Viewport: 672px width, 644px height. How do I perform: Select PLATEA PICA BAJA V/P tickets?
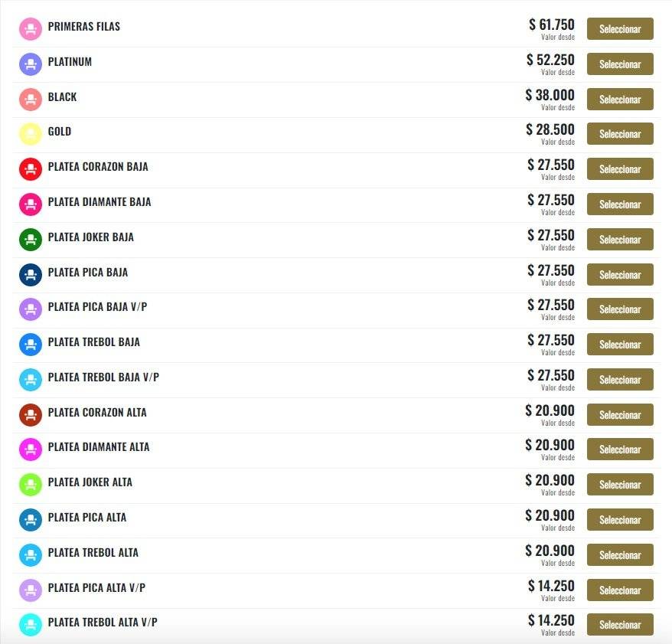pyautogui.click(x=620, y=309)
